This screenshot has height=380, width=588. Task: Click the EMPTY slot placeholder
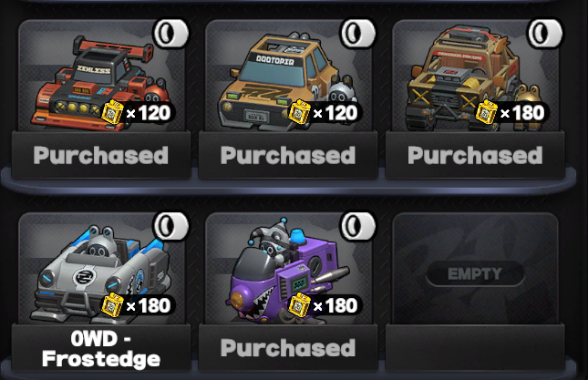point(475,273)
